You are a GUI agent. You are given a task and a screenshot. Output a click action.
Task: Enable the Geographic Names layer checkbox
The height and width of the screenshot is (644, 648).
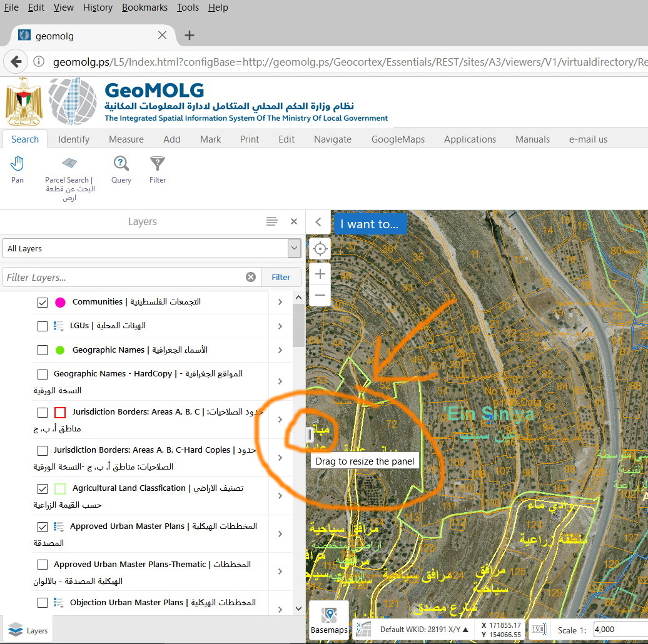click(x=43, y=350)
